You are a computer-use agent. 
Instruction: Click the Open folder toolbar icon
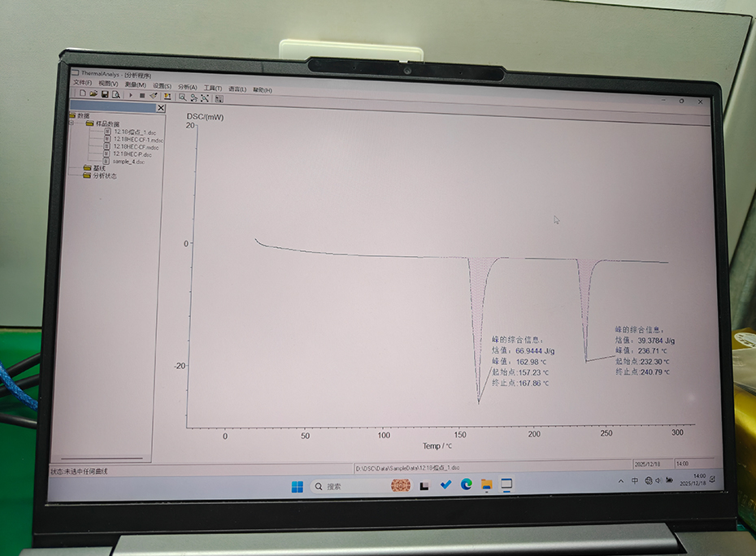click(93, 95)
